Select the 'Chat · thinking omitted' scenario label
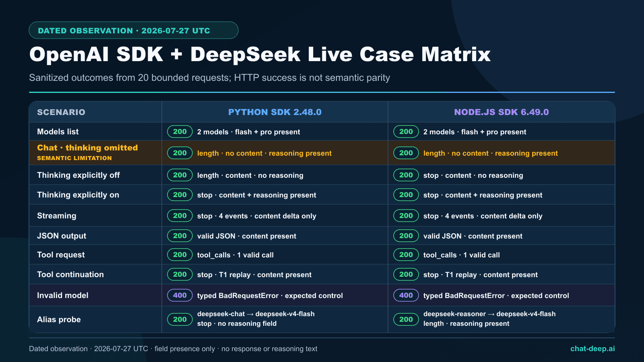 pyautogui.click(x=87, y=148)
